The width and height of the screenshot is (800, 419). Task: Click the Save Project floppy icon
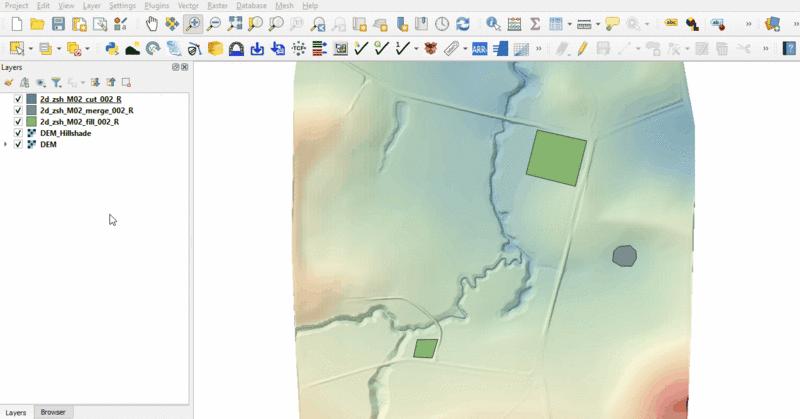coord(58,24)
